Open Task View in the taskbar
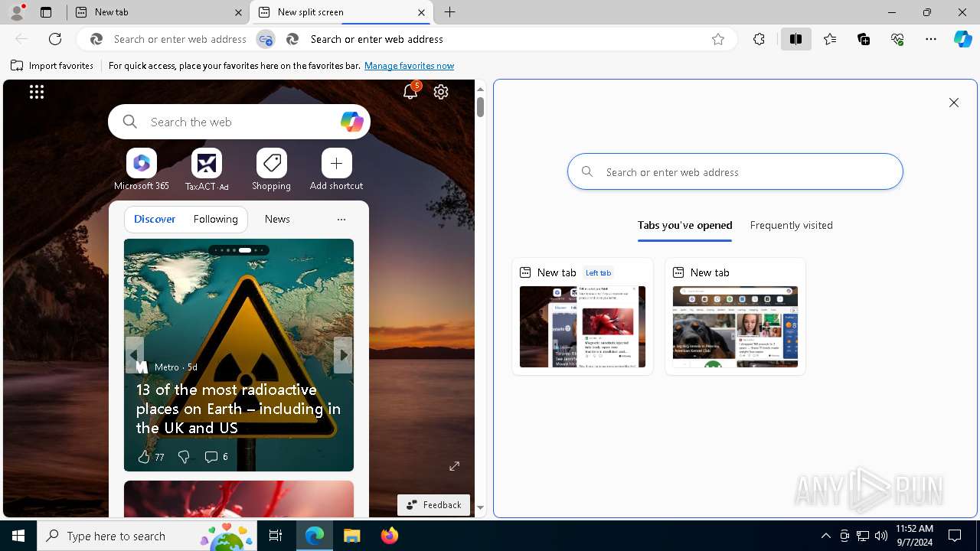Screen dimensions: 980x551 [x=276, y=536]
